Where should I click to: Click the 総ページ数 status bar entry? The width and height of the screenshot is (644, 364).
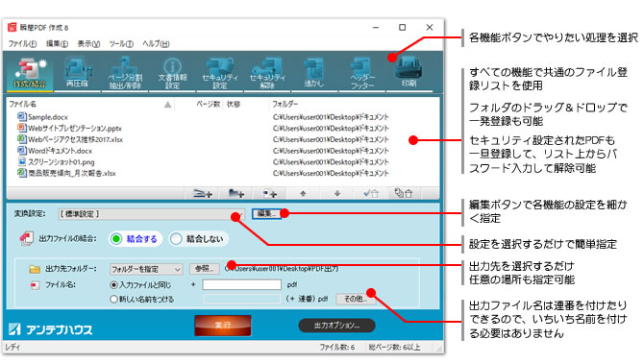click(x=394, y=347)
